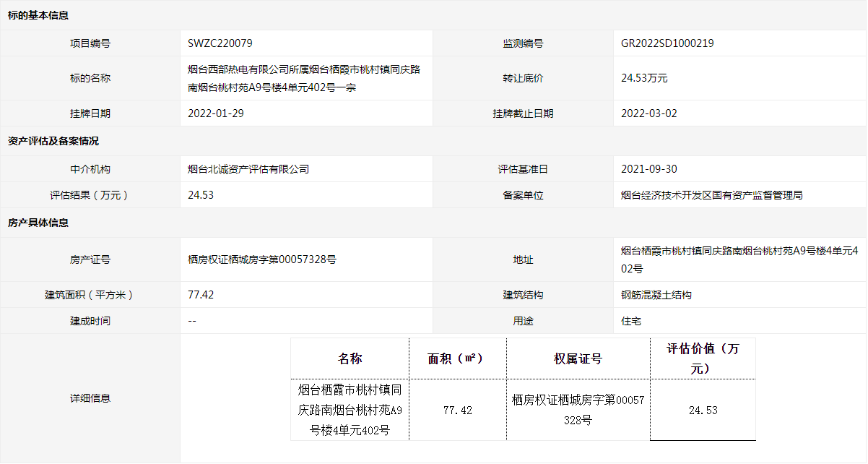The width and height of the screenshot is (868, 464).
Task: Click the 建成时间 label
Action: (x=90, y=321)
